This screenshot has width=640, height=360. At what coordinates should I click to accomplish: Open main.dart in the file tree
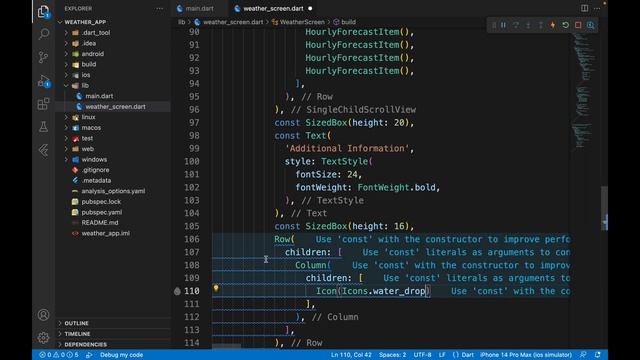(99, 96)
